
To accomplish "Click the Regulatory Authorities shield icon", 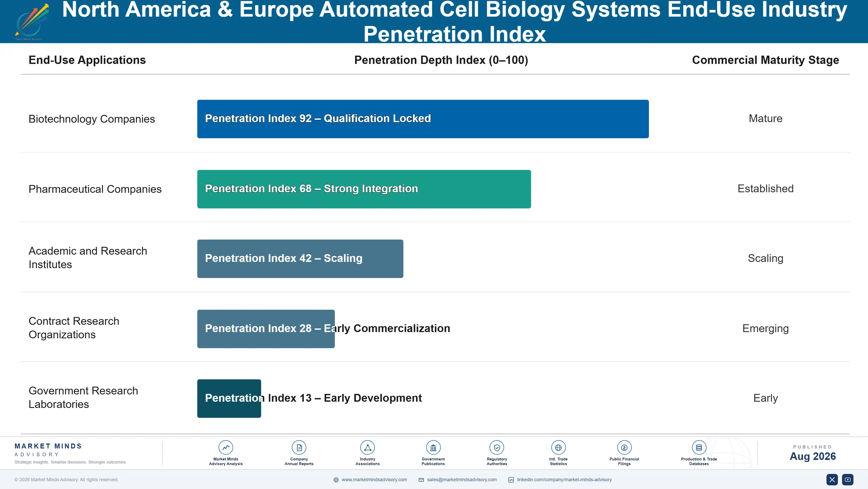I will [x=497, y=447].
